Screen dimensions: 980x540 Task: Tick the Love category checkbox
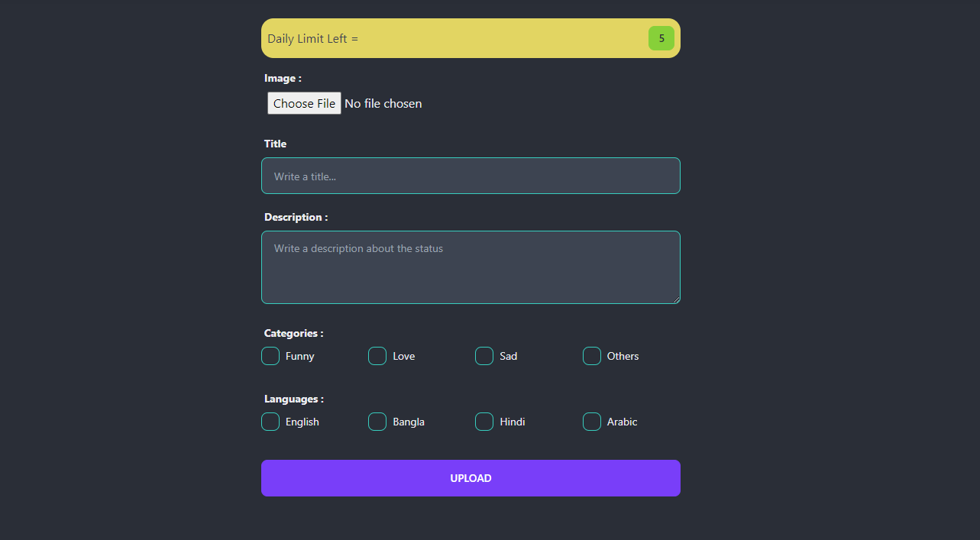coord(377,356)
